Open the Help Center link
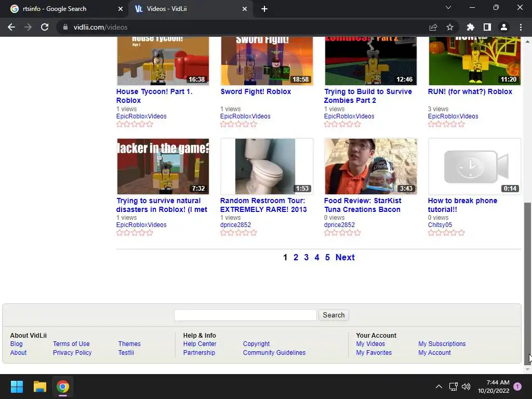 point(200,344)
